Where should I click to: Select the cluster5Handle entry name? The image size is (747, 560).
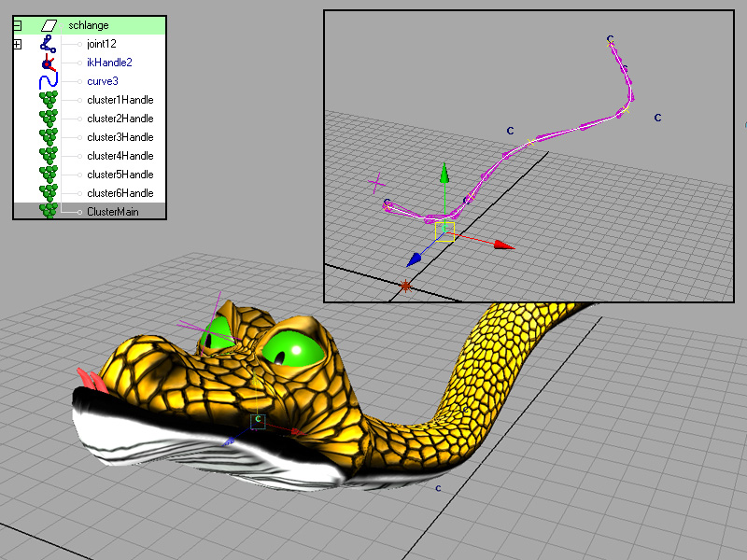tap(120, 175)
